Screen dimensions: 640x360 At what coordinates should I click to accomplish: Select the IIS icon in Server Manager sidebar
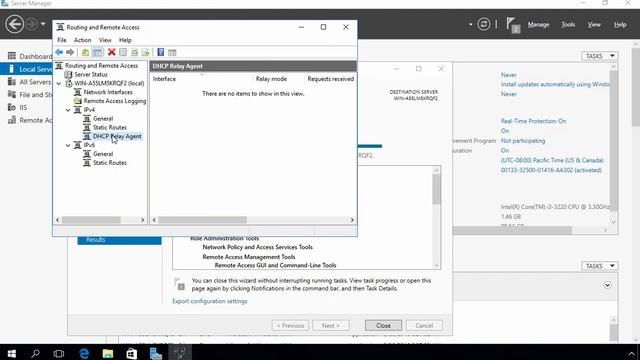click(12, 107)
